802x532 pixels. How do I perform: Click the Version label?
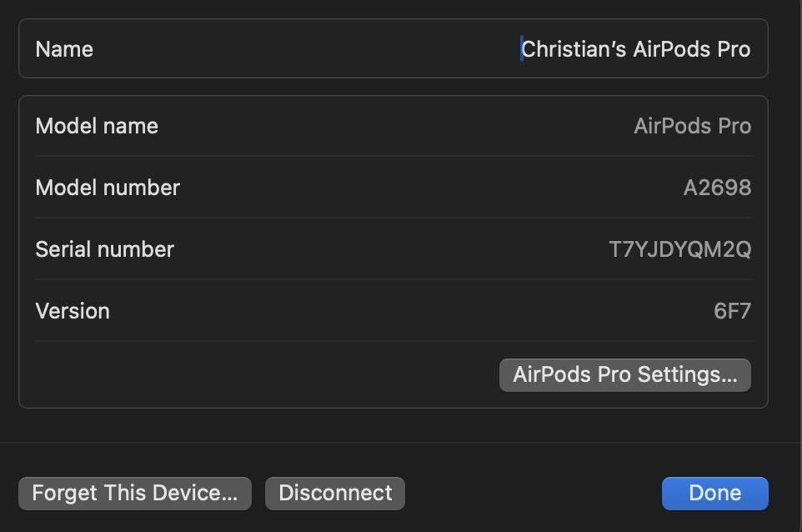[x=73, y=311]
